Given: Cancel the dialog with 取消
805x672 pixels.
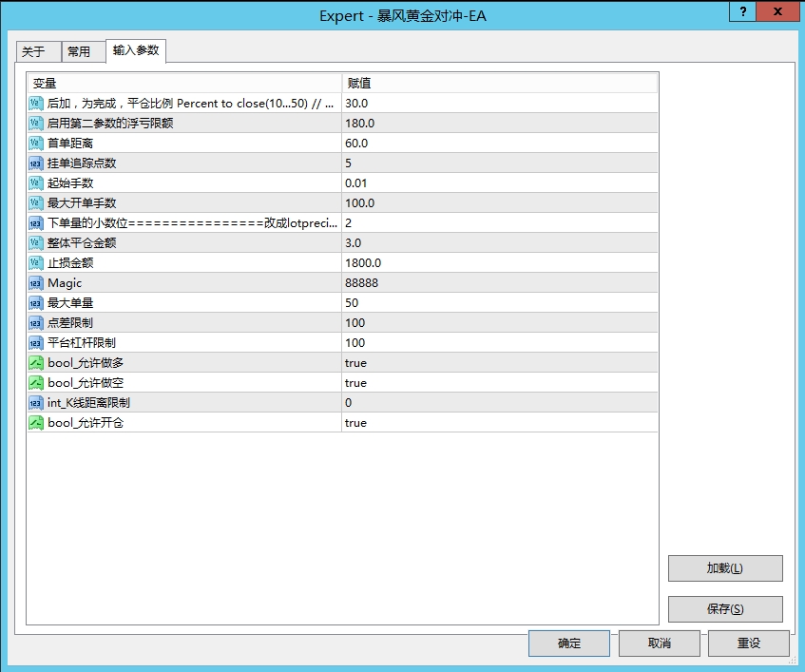Looking at the screenshot, I should [x=659, y=643].
